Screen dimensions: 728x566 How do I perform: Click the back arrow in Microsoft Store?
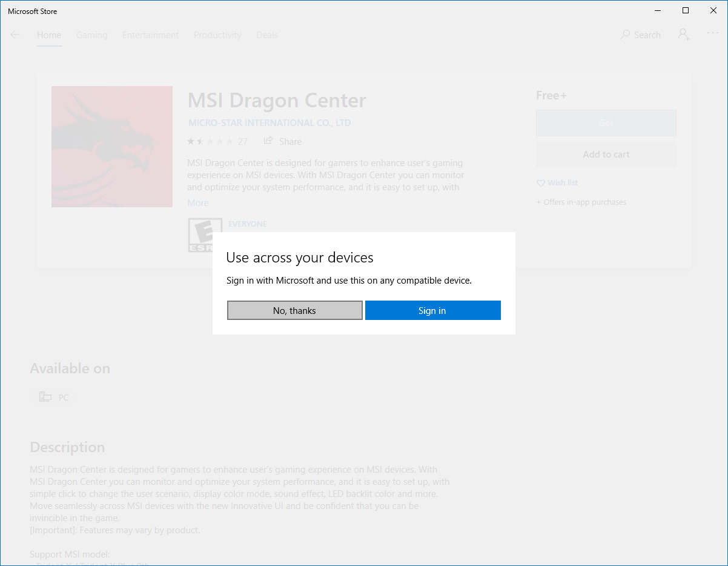coord(16,35)
